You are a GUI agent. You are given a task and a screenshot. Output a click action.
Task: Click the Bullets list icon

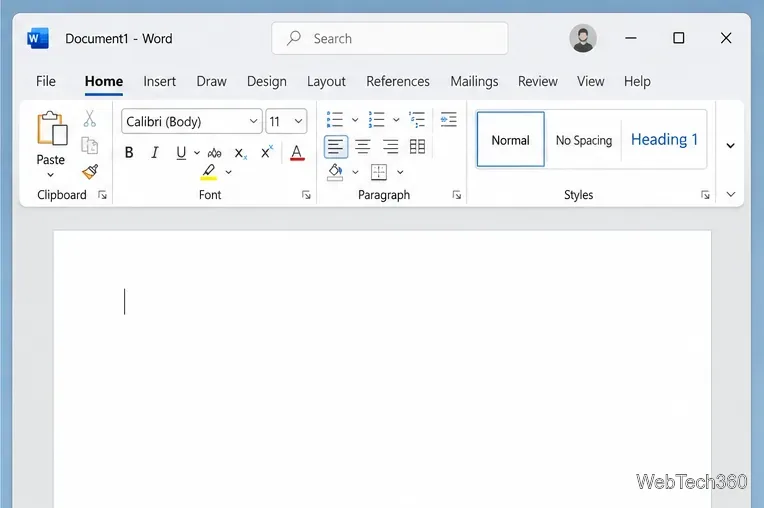point(335,119)
